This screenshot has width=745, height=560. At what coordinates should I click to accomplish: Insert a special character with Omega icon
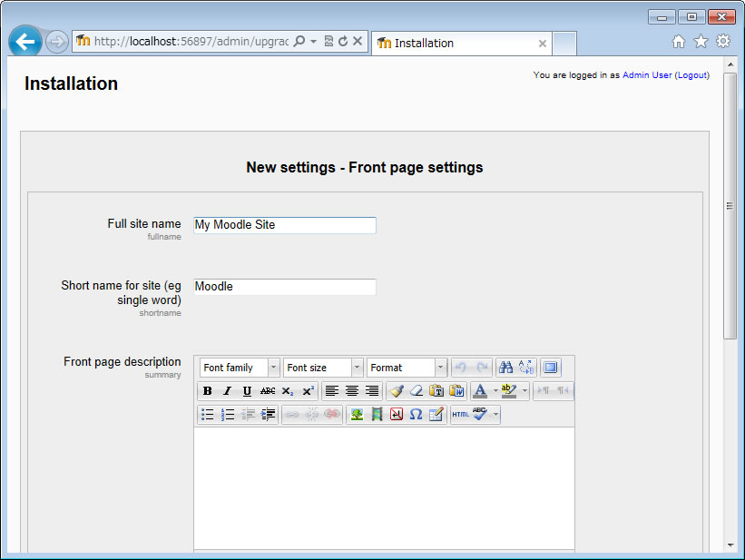tap(416, 415)
